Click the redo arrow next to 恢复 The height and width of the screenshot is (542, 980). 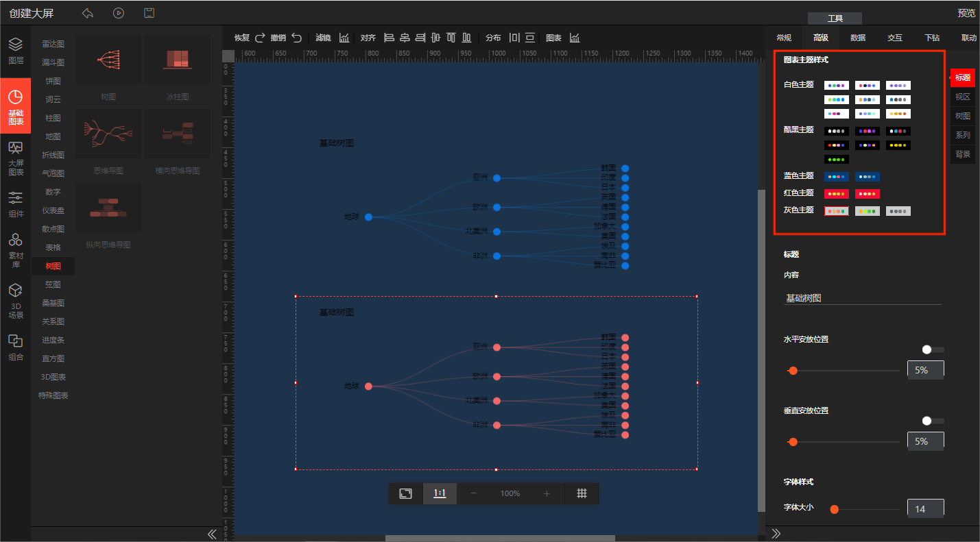[260, 38]
